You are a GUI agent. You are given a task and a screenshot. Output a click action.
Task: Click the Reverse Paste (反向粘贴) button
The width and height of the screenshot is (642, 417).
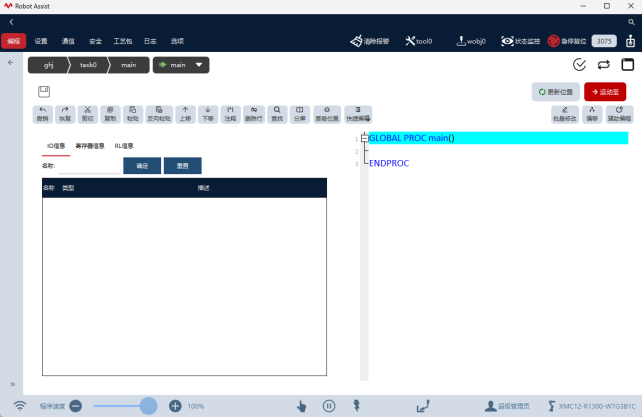pyautogui.click(x=159, y=114)
